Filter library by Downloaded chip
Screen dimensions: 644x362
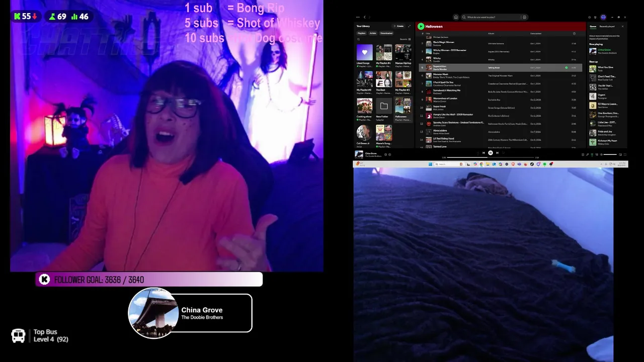(x=386, y=33)
